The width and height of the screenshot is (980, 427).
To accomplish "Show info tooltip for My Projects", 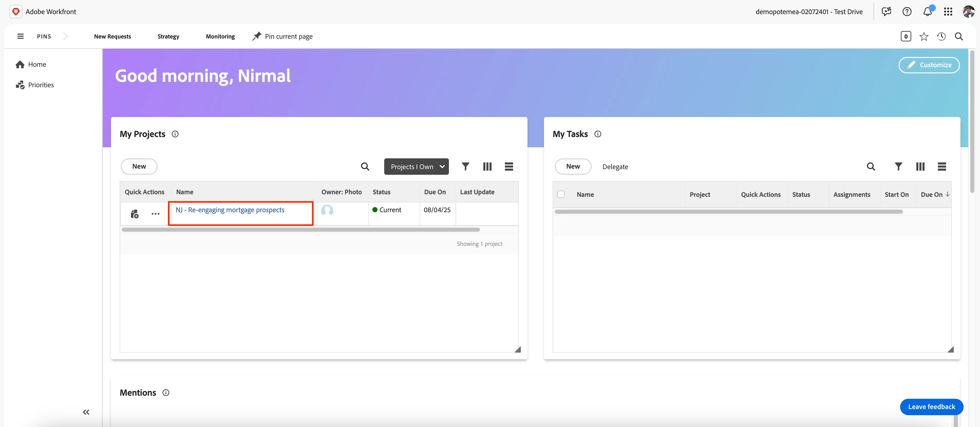I will (175, 134).
